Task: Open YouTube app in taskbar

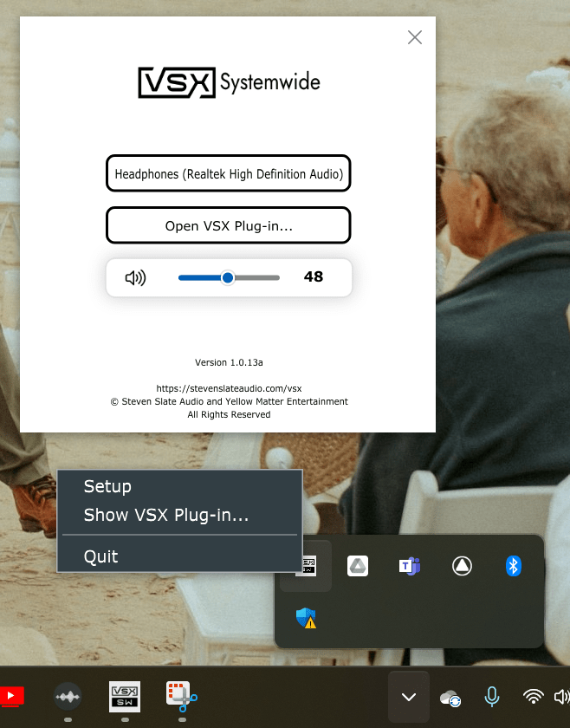Action: coord(11,696)
